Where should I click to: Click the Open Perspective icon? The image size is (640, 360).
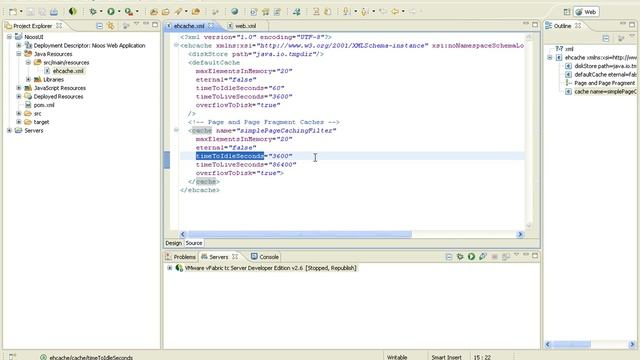(567, 12)
